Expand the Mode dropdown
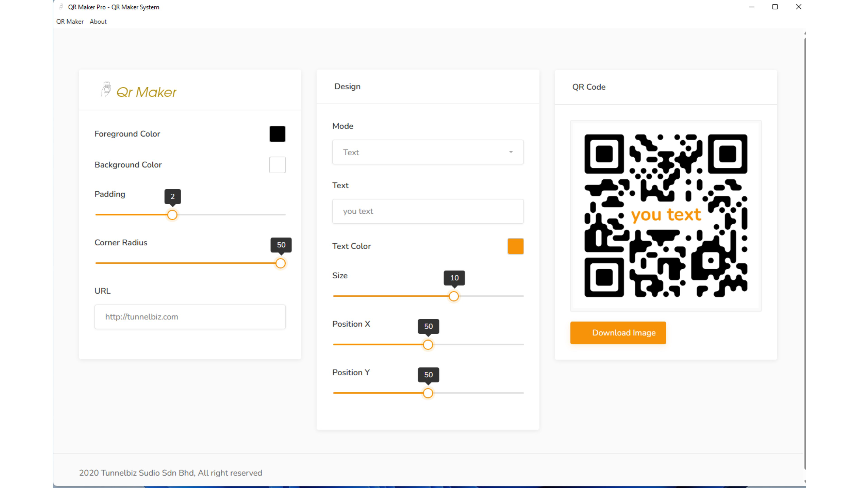The width and height of the screenshot is (868, 488). pyautogui.click(x=428, y=152)
